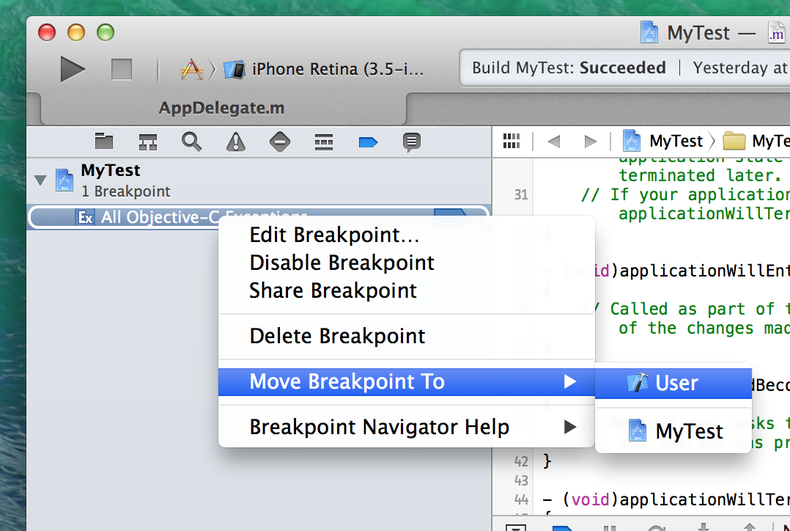The width and height of the screenshot is (790, 531).
Task: Select All Objective-C Exceptions breakpoint row
Action: point(258,217)
